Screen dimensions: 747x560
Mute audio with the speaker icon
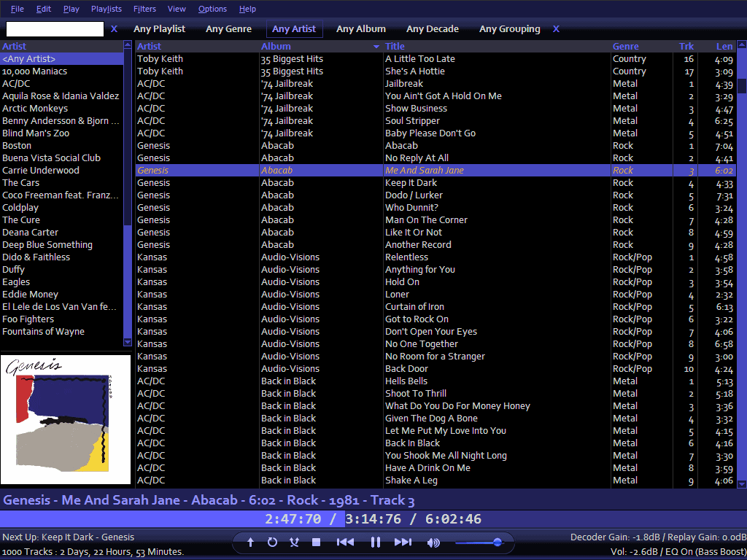click(x=433, y=542)
